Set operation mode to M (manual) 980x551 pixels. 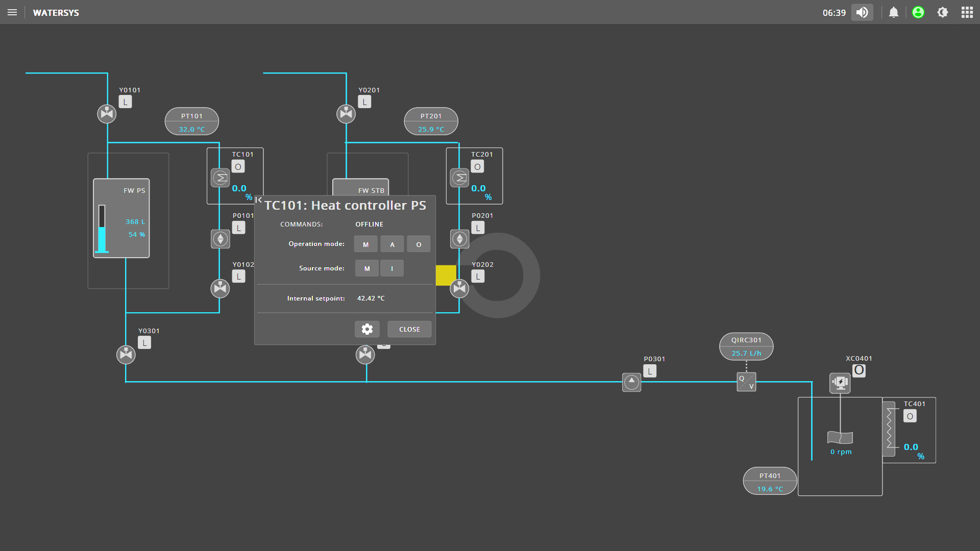pyautogui.click(x=365, y=244)
